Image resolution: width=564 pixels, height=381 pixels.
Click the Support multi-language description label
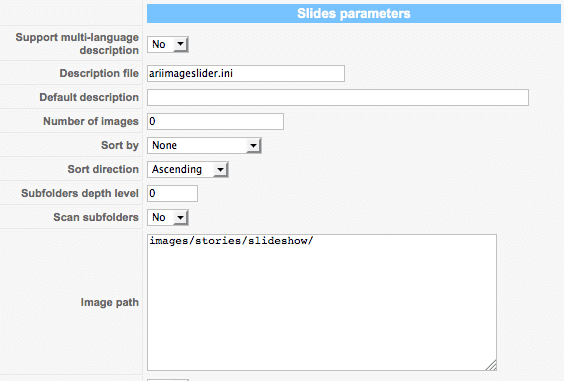click(x=77, y=44)
